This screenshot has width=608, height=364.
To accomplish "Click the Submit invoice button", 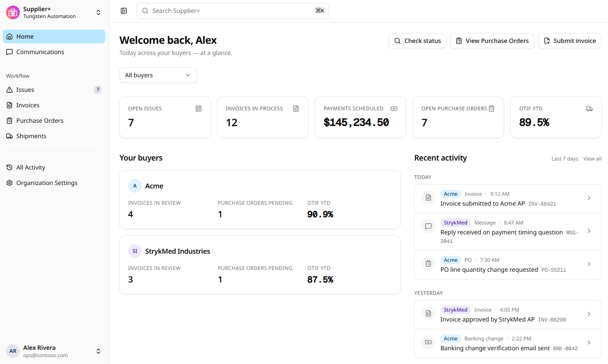I will (x=570, y=41).
